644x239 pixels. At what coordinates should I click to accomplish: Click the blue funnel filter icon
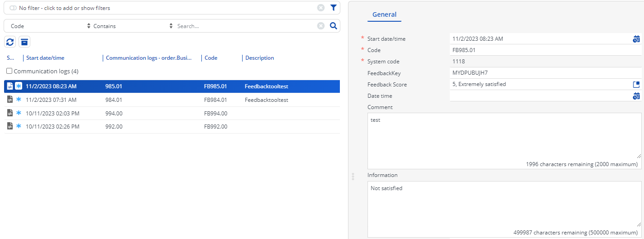[333, 8]
